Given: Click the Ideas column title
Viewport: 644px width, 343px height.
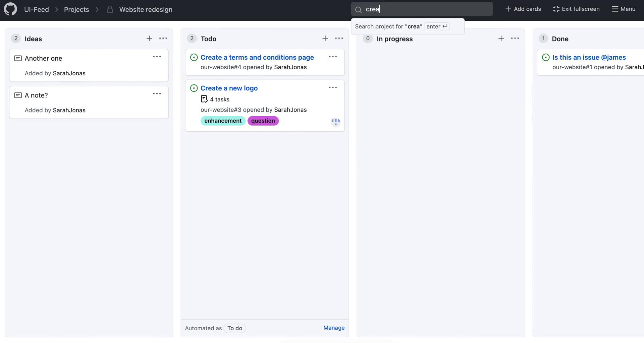Looking at the screenshot, I should (x=33, y=39).
